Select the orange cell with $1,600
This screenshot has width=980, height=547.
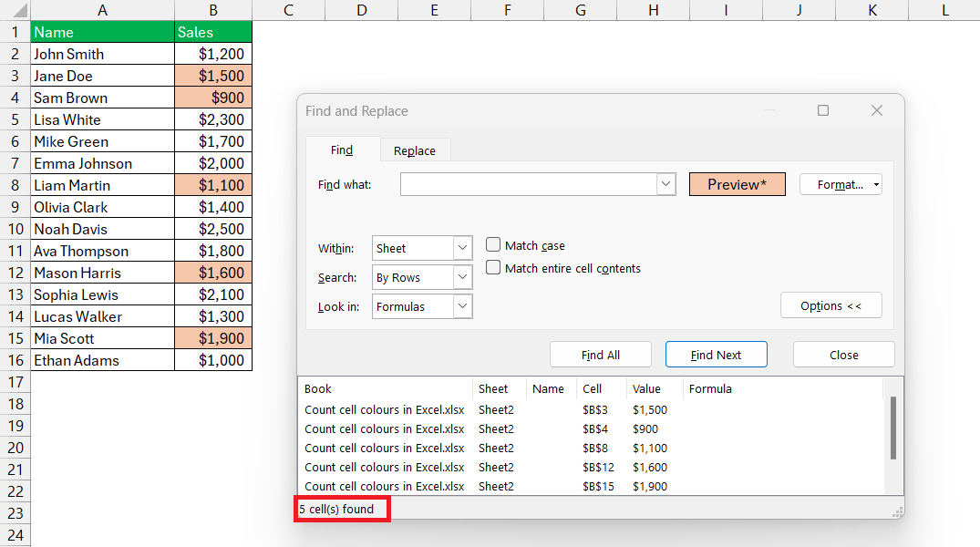(x=213, y=273)
